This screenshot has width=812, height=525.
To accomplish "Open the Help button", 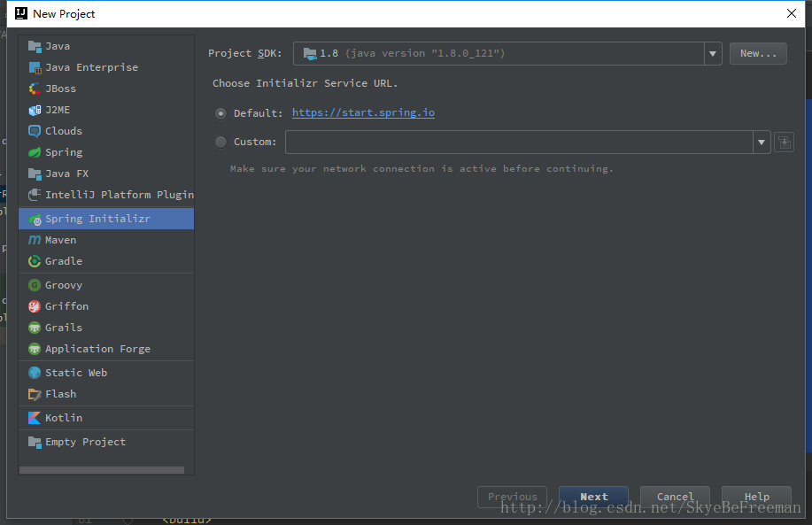I will coord(756,497).
